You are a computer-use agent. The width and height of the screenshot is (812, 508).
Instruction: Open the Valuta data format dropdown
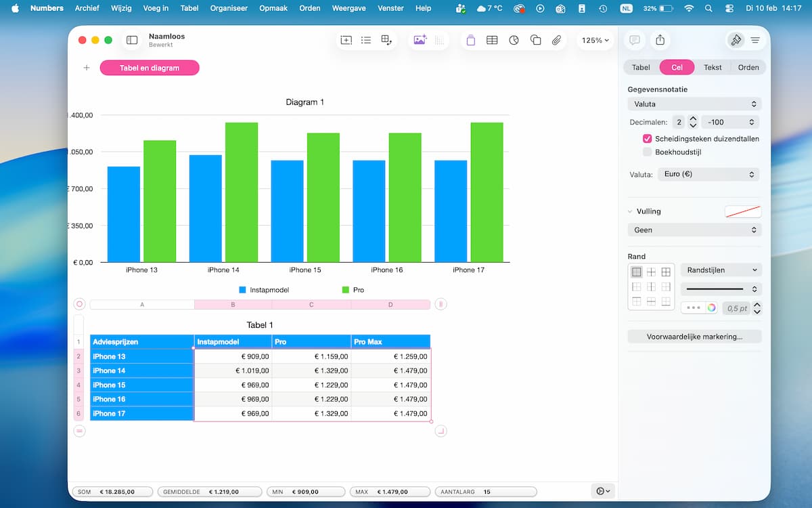[694, 104]
